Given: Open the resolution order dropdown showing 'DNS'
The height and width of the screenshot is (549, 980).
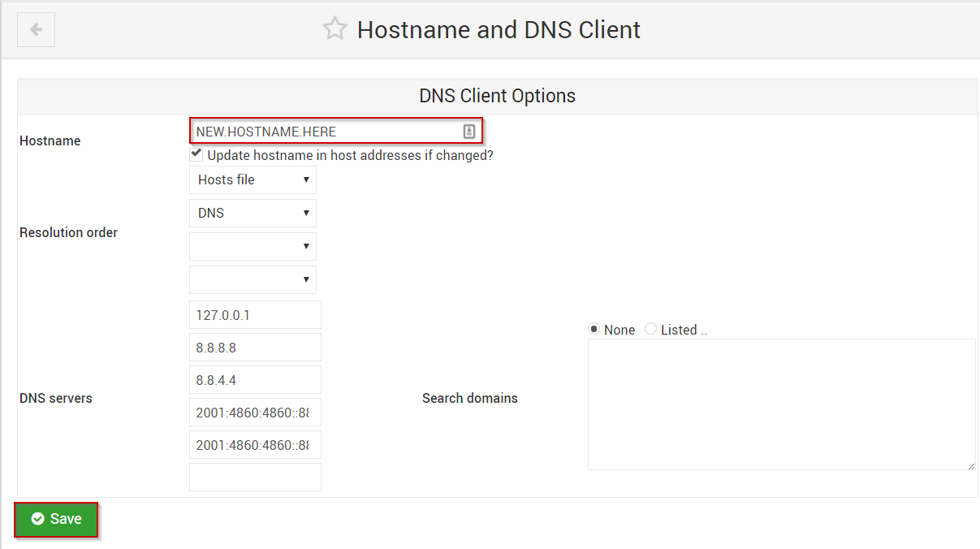Looking at the screenshot, I should click(252, 213).
